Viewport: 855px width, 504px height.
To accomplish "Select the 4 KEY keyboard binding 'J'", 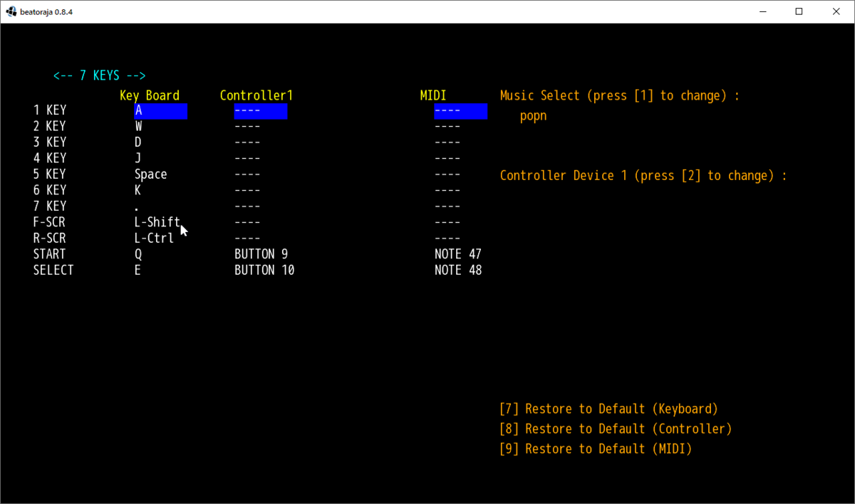I will point(138,158).
